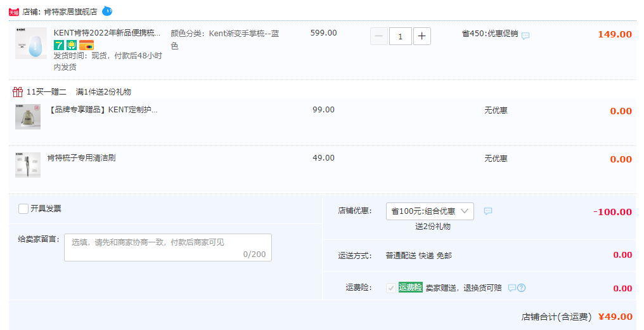Click the Tmall logo badge
The width and height of the screenshot is (644, 330).
[x=14, y=12]
